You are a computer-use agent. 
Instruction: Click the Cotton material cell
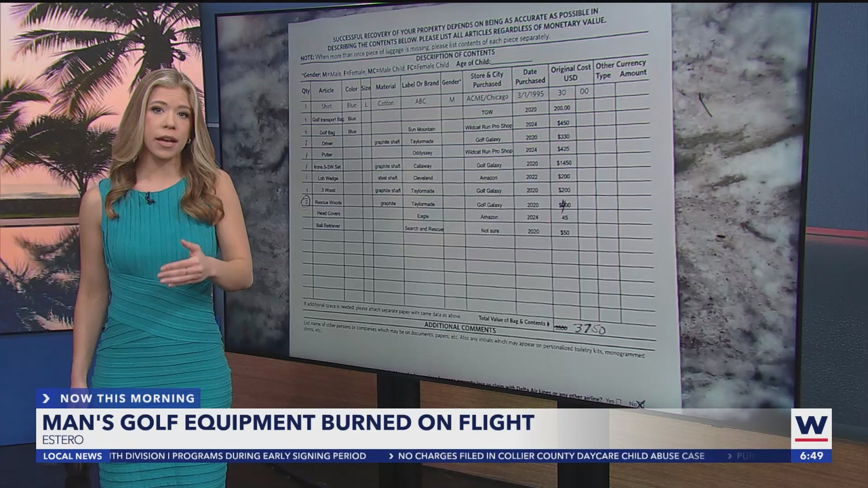(x=385, y=103)
